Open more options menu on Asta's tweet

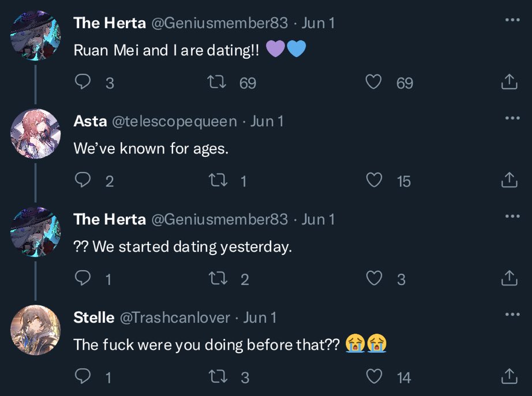pyautogui.click(x=512, y=118)
